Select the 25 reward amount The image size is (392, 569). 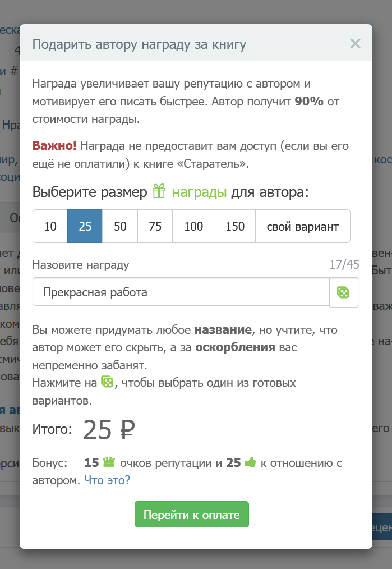tap(85, 226)
